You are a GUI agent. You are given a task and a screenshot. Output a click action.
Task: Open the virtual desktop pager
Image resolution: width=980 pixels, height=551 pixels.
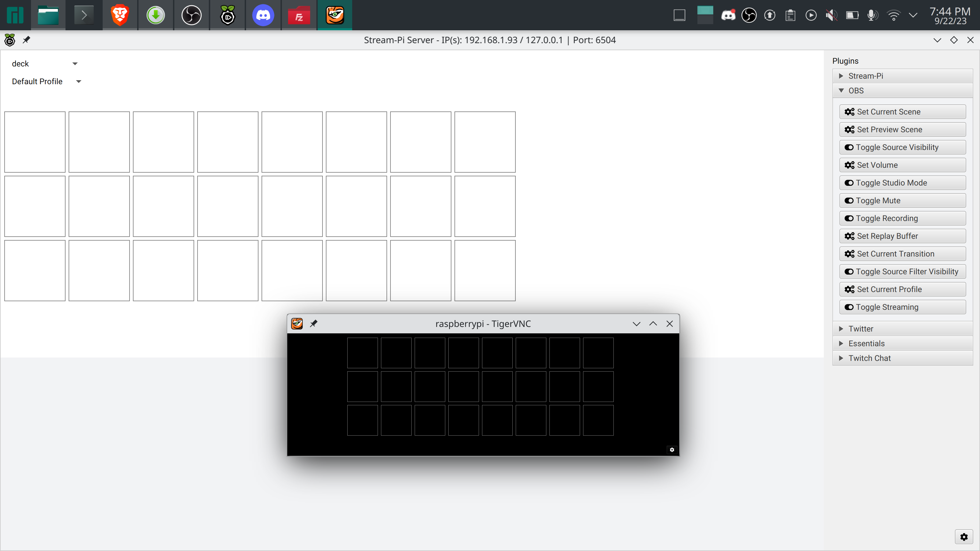click(x=705, y=15)
